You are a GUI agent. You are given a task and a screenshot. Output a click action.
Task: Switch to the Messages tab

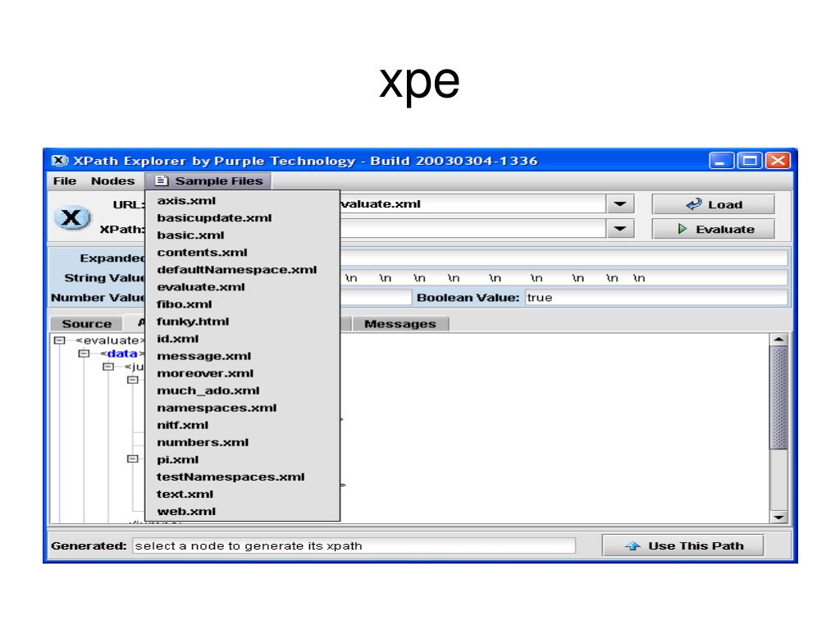(400, 323)
